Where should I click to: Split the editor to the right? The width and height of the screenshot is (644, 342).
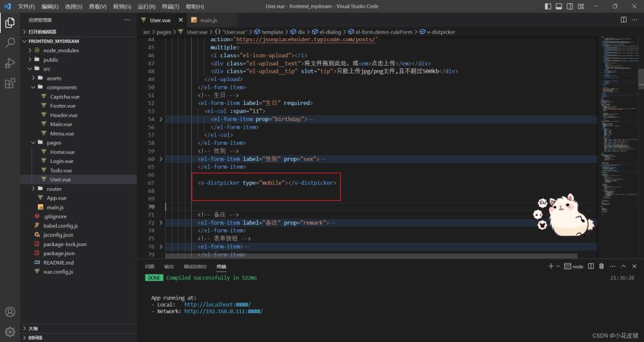tap(623, 21)
